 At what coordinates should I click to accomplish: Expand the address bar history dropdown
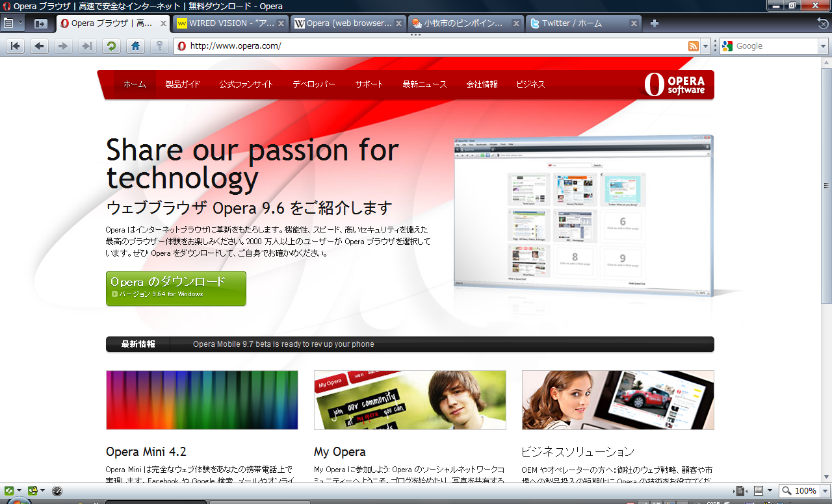(x=705, y=46)
